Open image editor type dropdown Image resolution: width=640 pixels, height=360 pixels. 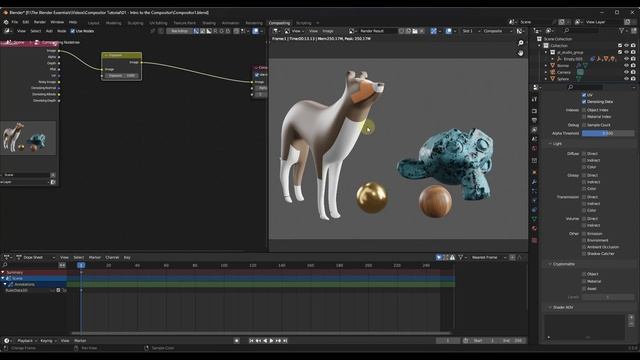coord(277,31)
